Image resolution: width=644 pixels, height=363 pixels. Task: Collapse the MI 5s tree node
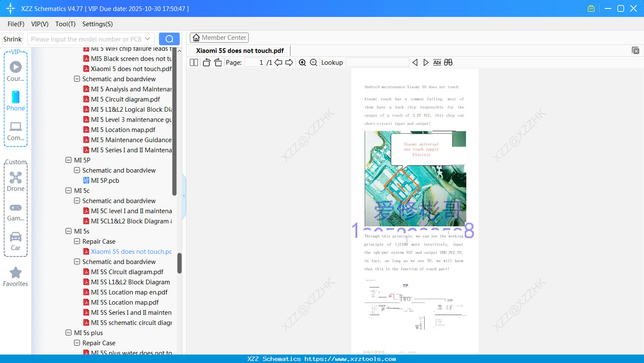coord(69,231)
